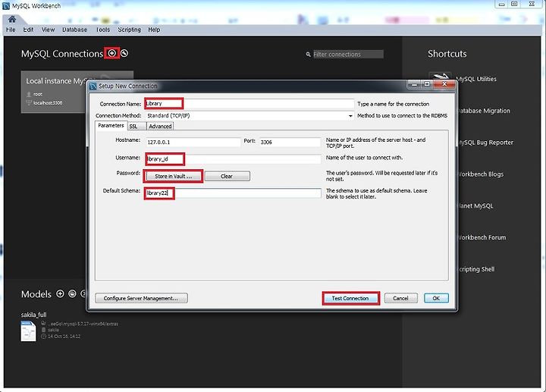546x392 pixels.
Task: Click the Hostname field showing 127.0.0.1
Action: coord(193,142)
